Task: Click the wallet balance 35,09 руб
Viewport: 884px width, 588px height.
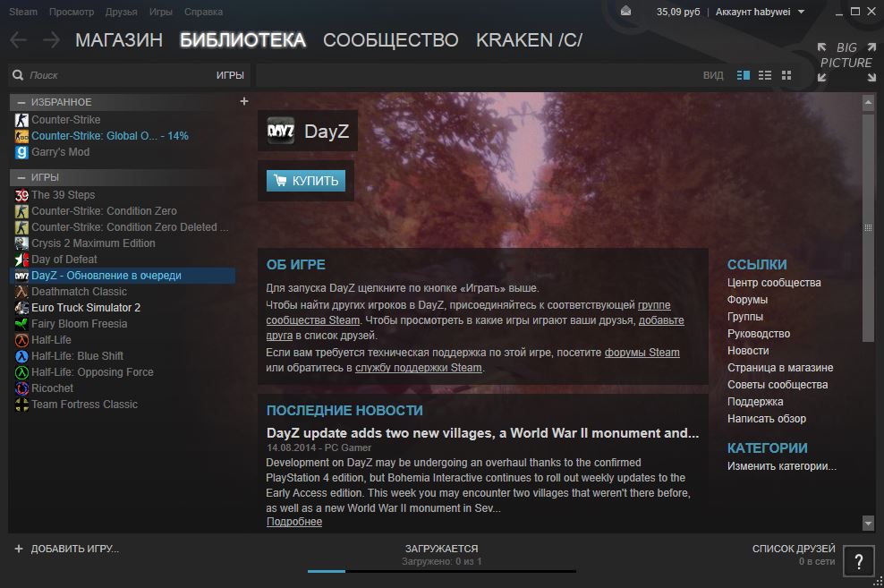Action: pos(678,12)
